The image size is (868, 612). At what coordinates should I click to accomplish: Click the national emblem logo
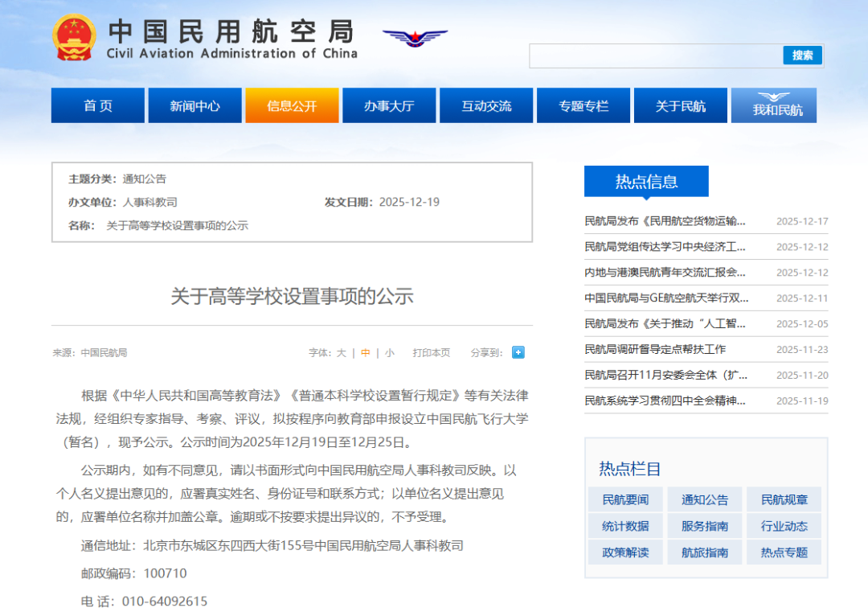[74, 38]
